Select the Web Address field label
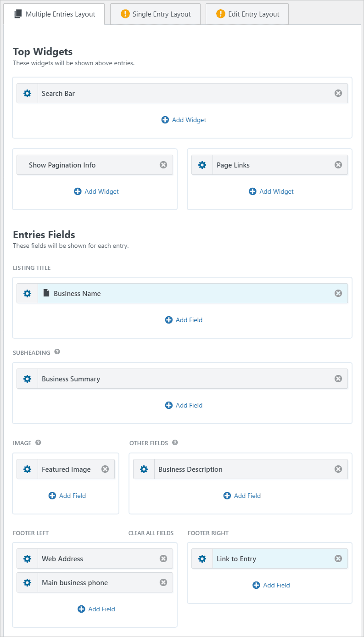 [x=62, y=559]
